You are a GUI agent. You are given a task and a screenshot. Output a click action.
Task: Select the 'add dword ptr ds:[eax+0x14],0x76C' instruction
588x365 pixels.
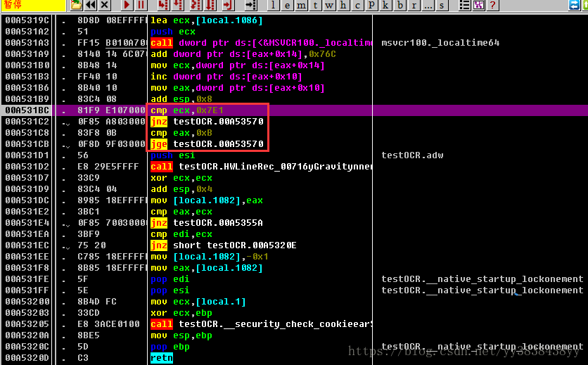[243, 54]
